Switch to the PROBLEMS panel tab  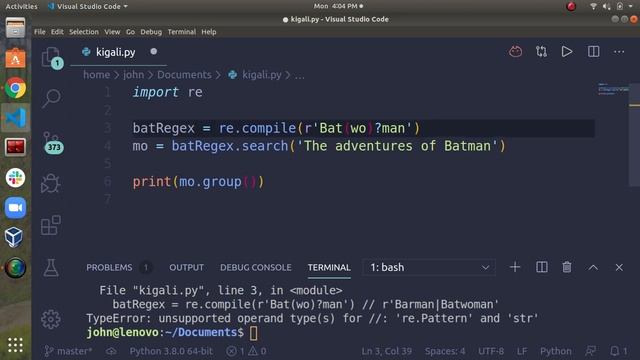pos(109,267)
